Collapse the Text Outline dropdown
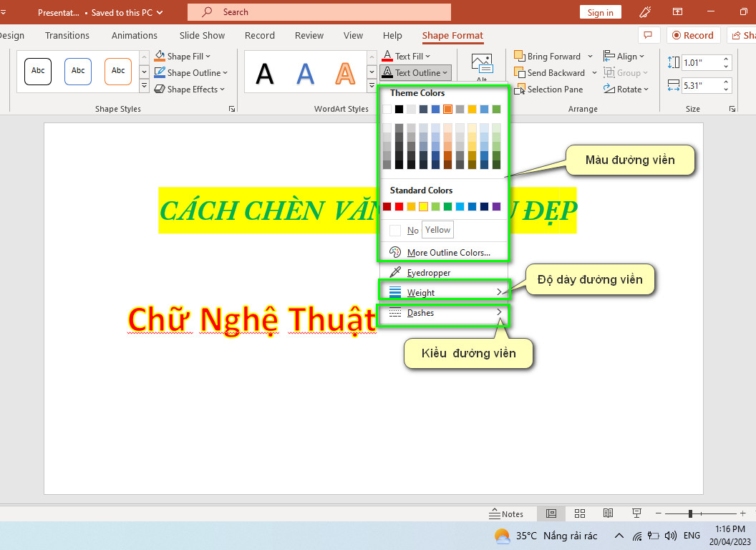This screenshot has width=756, height=550. point(415,72)
